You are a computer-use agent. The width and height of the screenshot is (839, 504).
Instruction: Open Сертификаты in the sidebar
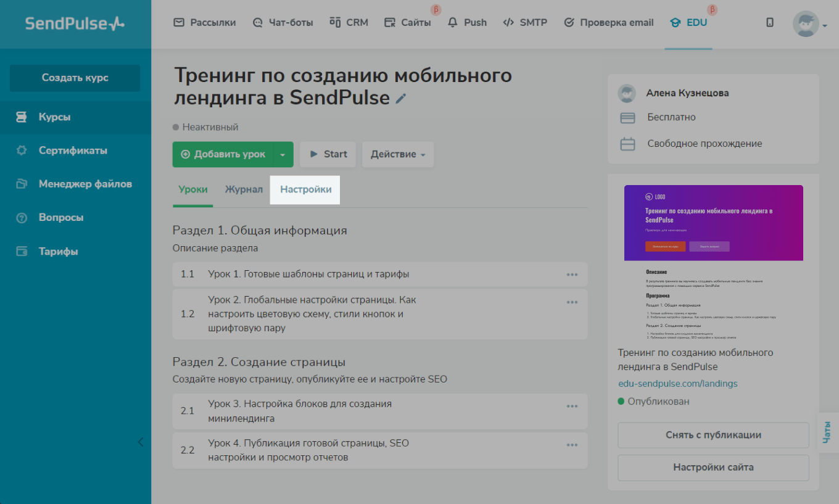click(75, 151)
